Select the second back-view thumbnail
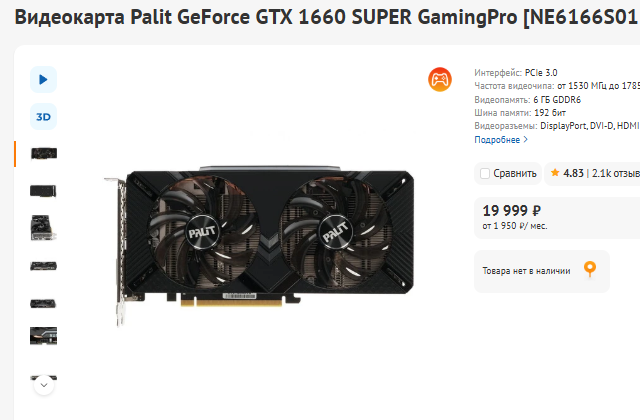This screenshot has height=420, width=640. point(43,191)
